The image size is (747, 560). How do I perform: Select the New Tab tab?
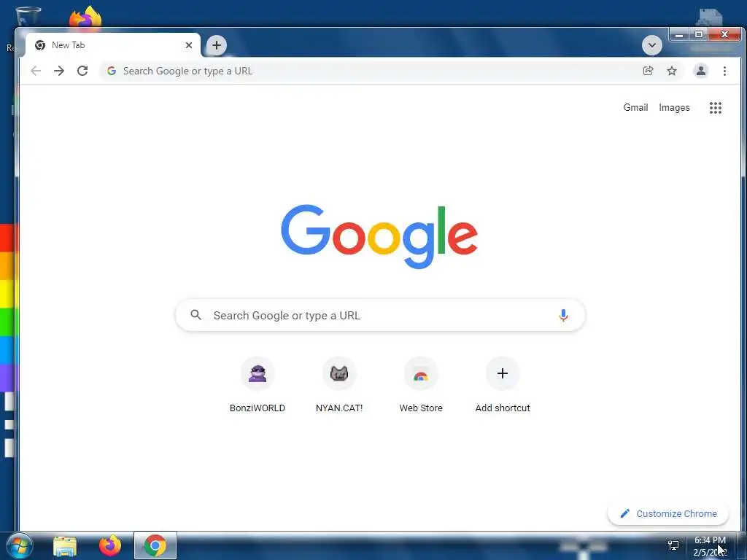(x=112, y=45)
